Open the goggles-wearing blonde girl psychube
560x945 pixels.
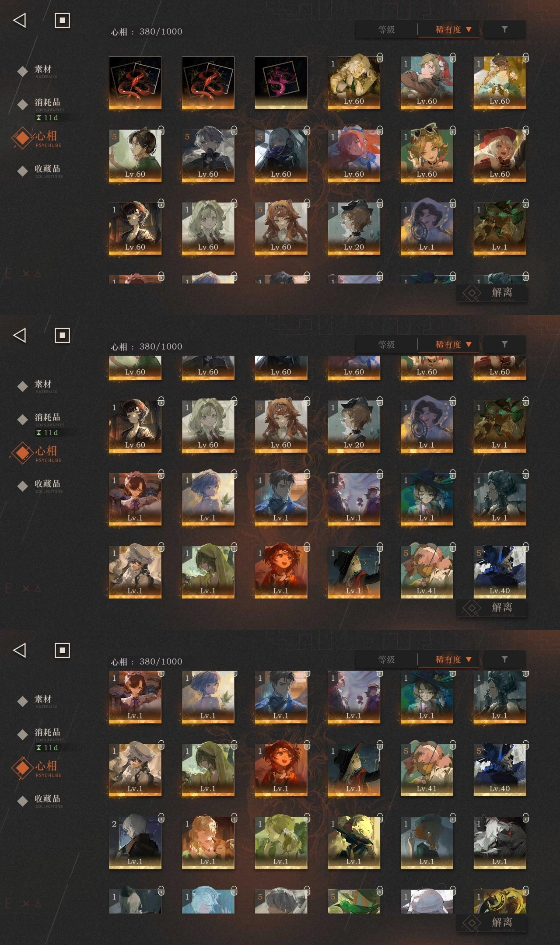point(427,155)
